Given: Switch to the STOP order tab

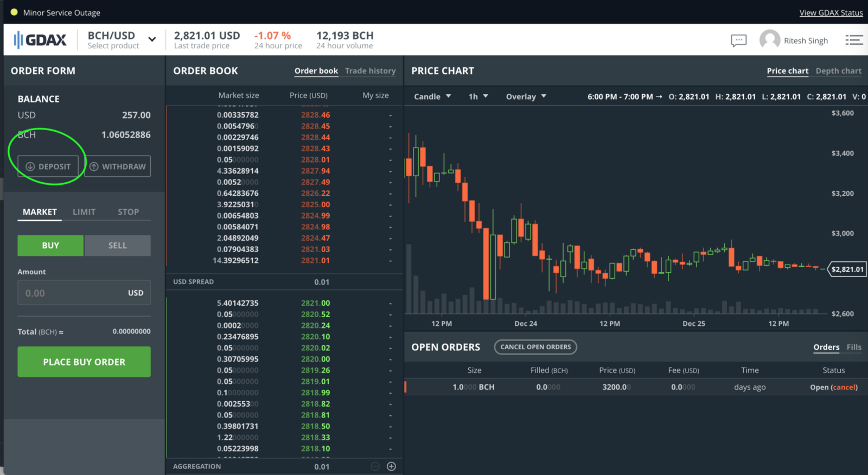Looking at the screenshot, I should (x=129, y=212).
